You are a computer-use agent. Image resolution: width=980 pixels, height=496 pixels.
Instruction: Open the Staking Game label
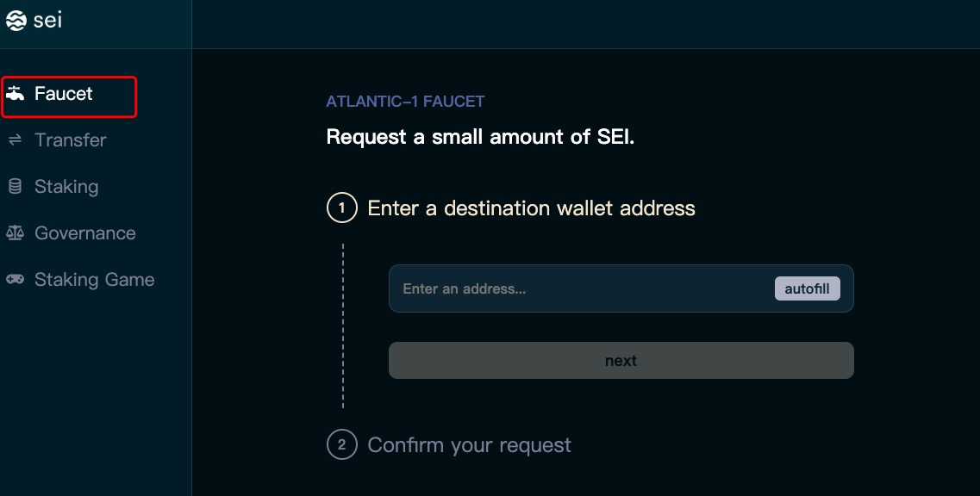click(x=94, y=280)
